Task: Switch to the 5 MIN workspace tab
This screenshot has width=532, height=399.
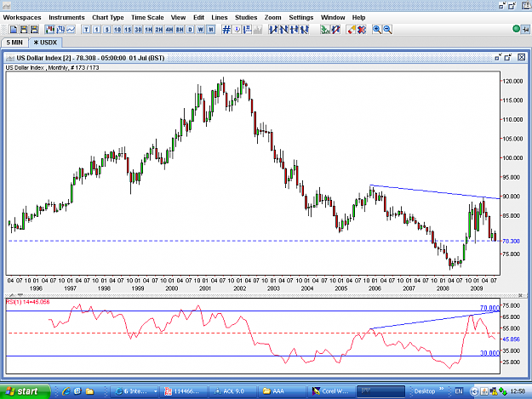Action: pyautogui.click(x=14, y=43)
